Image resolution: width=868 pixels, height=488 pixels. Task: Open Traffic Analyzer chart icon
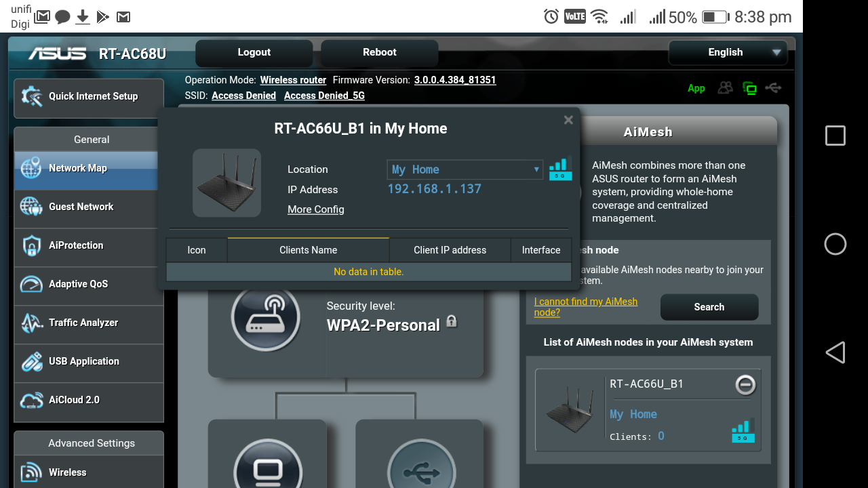32,323
